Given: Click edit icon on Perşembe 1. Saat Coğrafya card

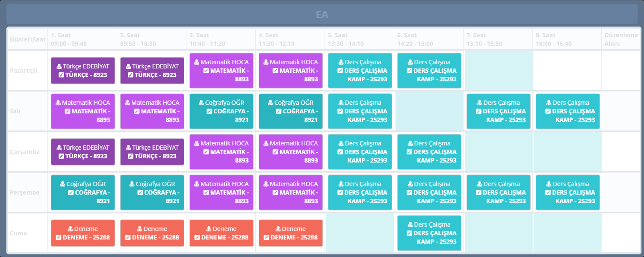Looking at the screenshot, I should point(71,192).
